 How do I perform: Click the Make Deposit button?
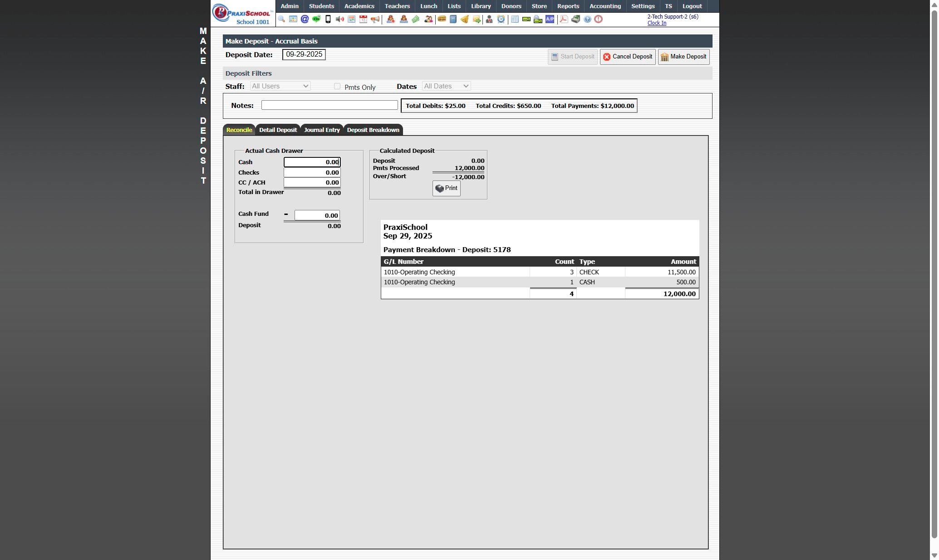(683, 57)
